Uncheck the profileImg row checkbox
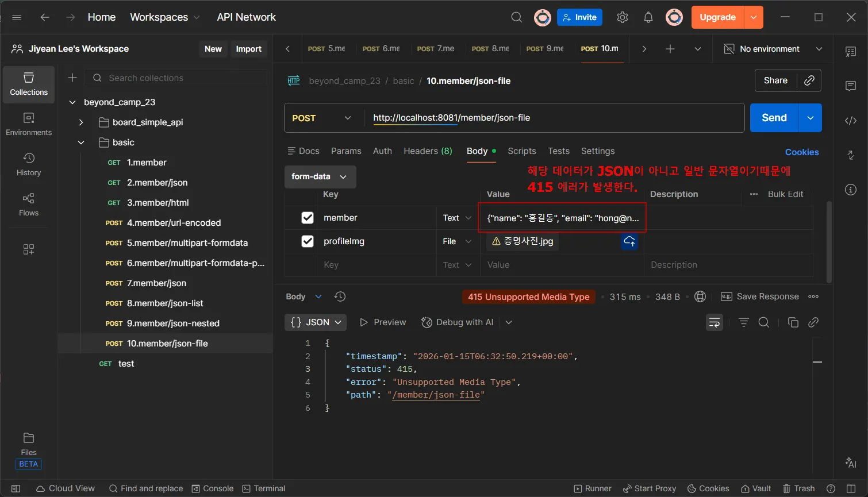The height and width of the screenshot is (497, 868). (x=308, y=241)
